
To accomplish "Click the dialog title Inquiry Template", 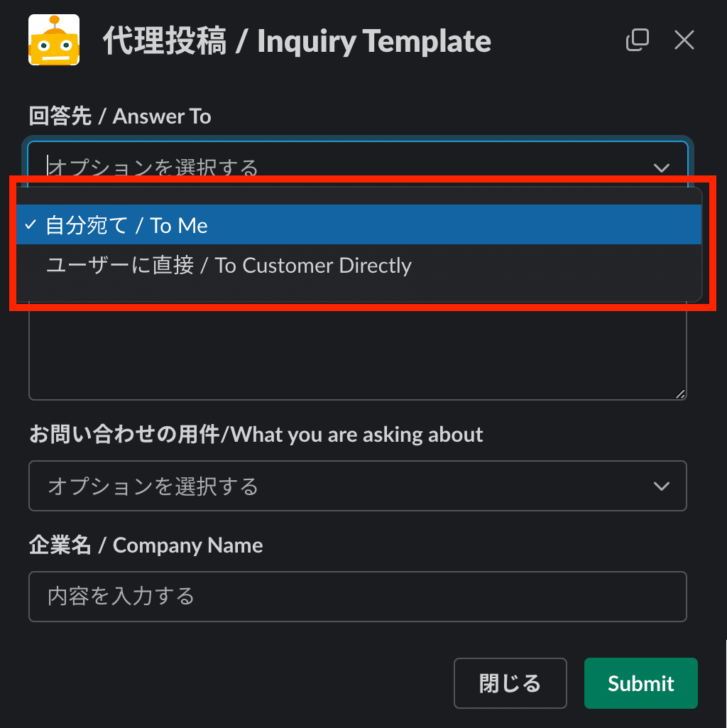I will 297,41.
